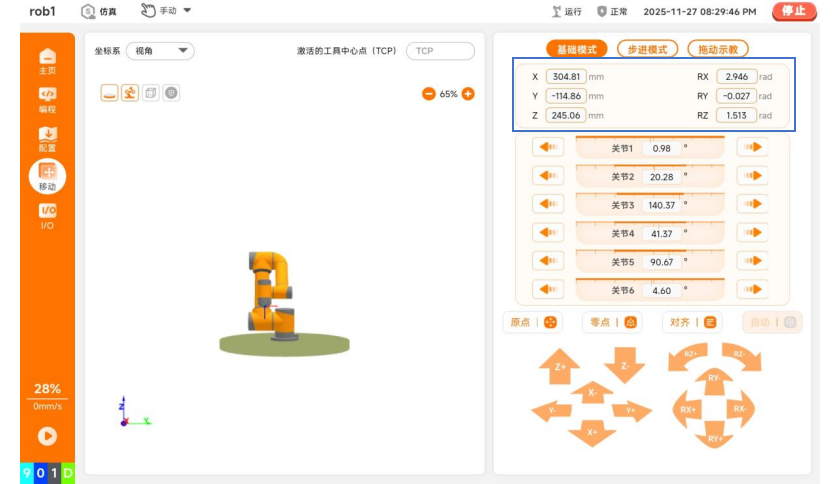Toggle the base plane display icon
The image size is (832, 484).
[x=110, y=93]
